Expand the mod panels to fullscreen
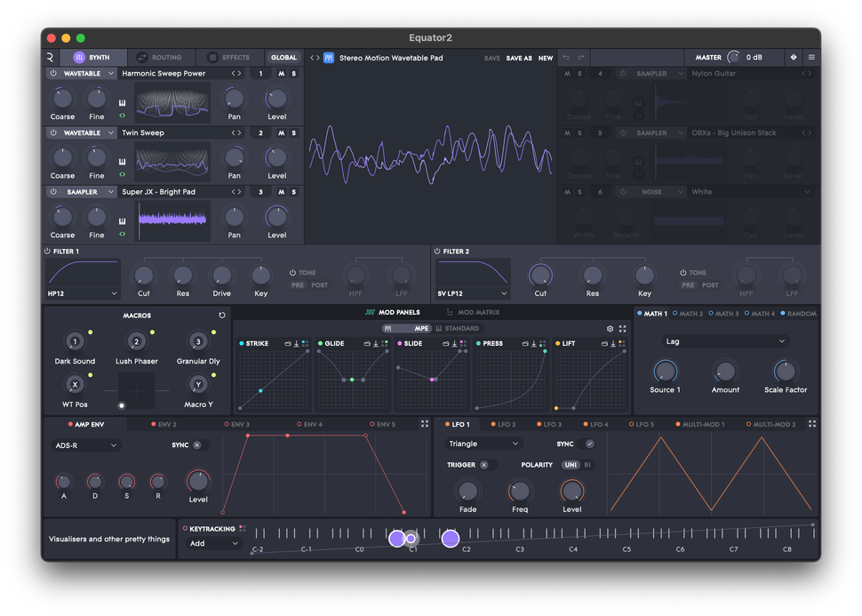The image size is (862, 616). click(x=621, y=327)
